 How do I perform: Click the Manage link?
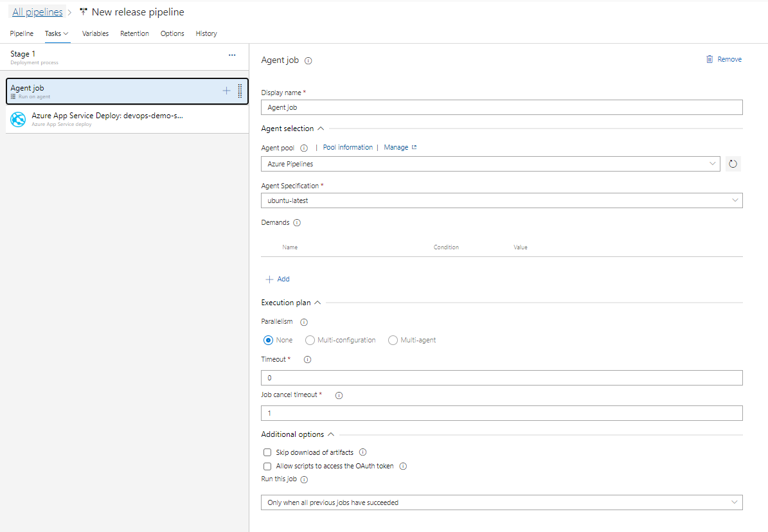[396, 147]
